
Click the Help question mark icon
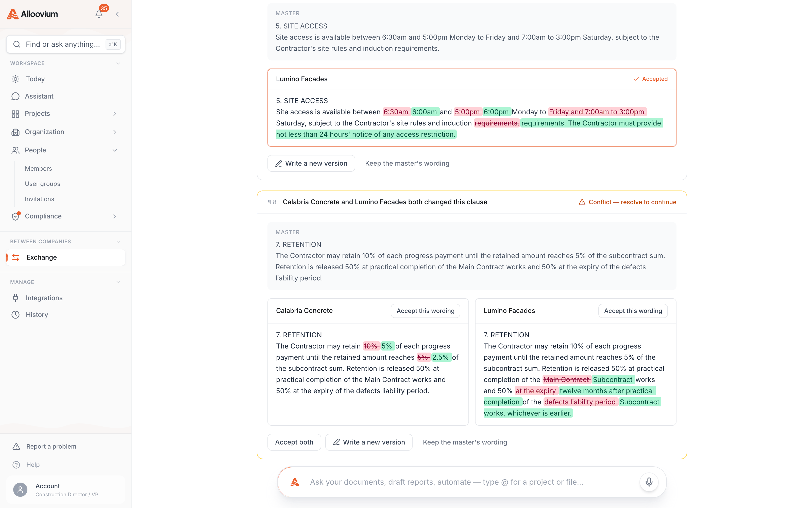coord(16,465)
